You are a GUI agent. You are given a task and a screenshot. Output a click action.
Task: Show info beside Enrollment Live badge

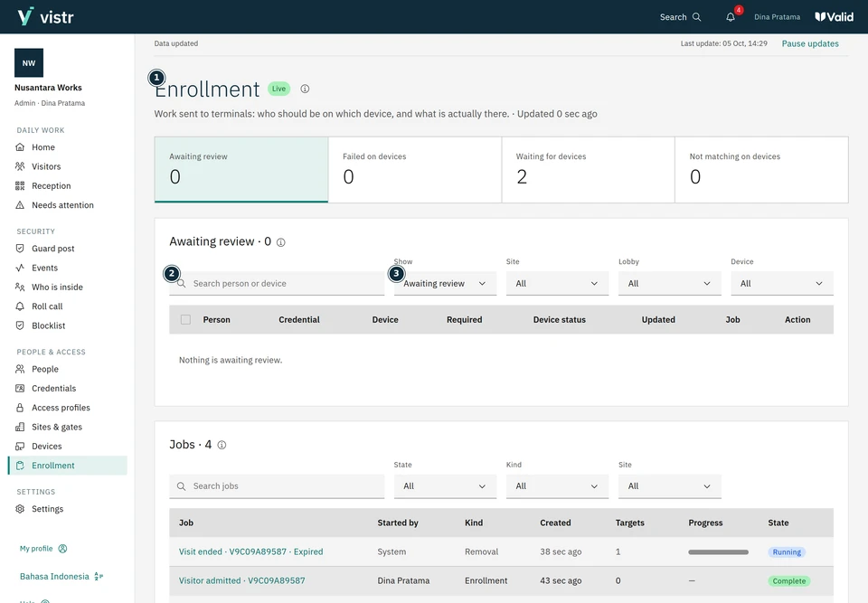(x=305, y=89)
